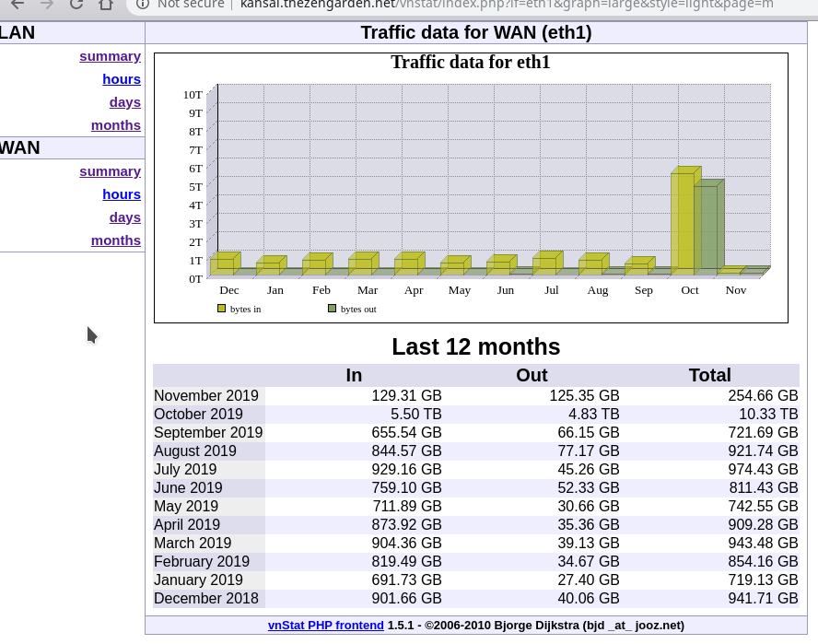Click the '30.66 GB' May outbound value
The image size is (818, 644).
coord(589,506)
